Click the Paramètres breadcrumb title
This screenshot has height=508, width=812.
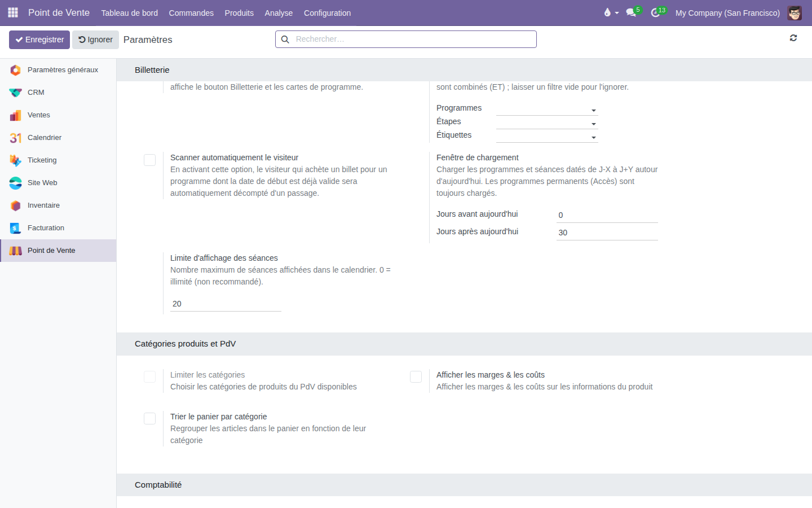tap(148, 40)
